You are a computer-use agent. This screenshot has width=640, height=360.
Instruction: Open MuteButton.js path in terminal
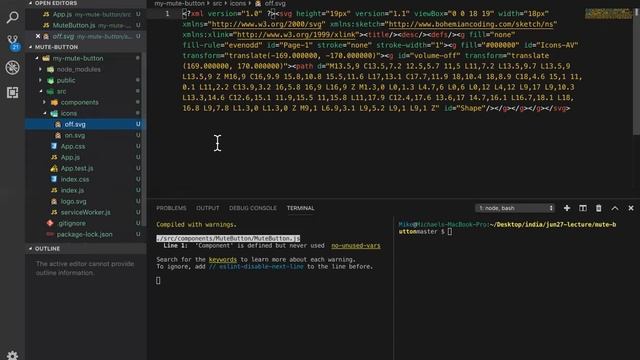(x=228, y=238)
